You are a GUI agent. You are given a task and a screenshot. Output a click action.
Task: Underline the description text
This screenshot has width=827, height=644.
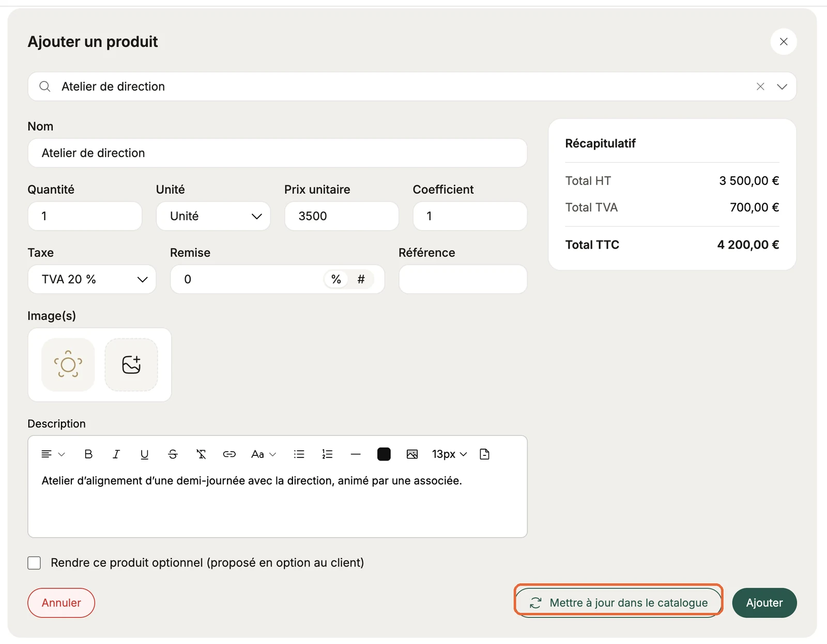[x=145, y=454]
